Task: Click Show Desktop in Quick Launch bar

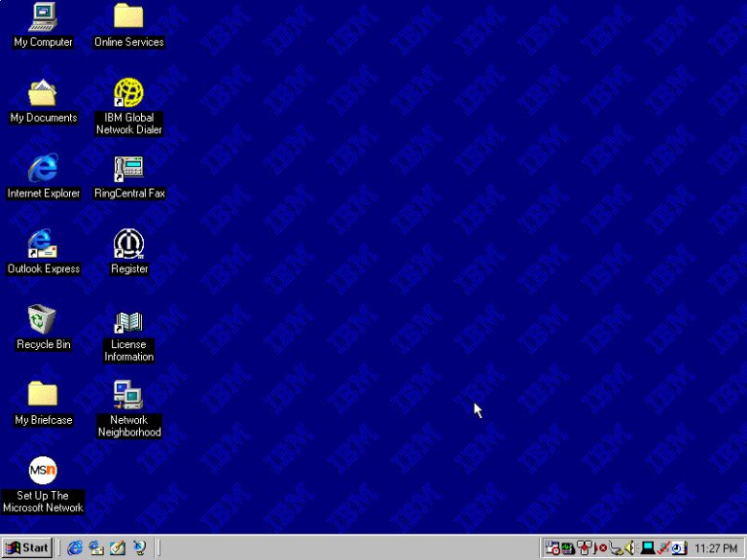Action: pos(118,548)
